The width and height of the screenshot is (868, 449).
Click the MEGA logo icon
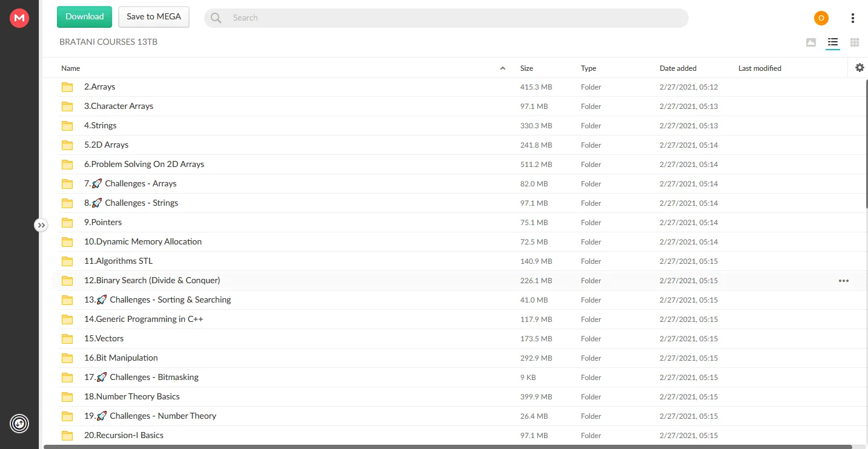tap(19, 18)
